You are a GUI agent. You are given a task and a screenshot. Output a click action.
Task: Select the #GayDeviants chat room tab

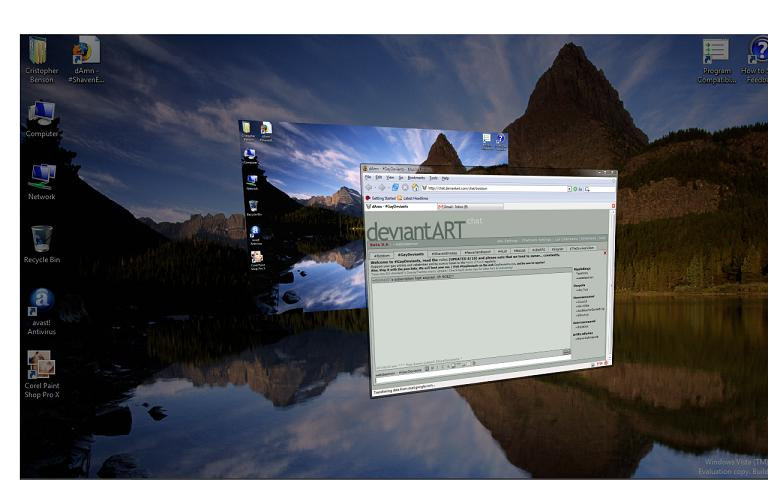(x=410, y=254)
